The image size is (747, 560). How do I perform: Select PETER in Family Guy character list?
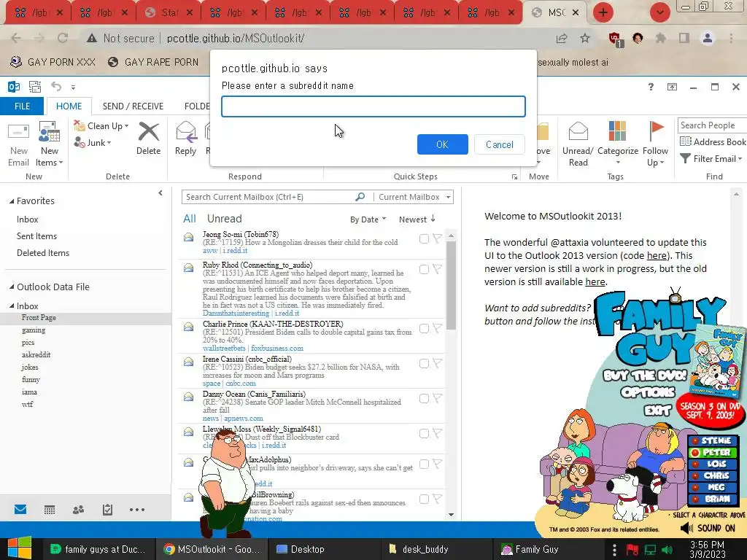pos(713,452)
